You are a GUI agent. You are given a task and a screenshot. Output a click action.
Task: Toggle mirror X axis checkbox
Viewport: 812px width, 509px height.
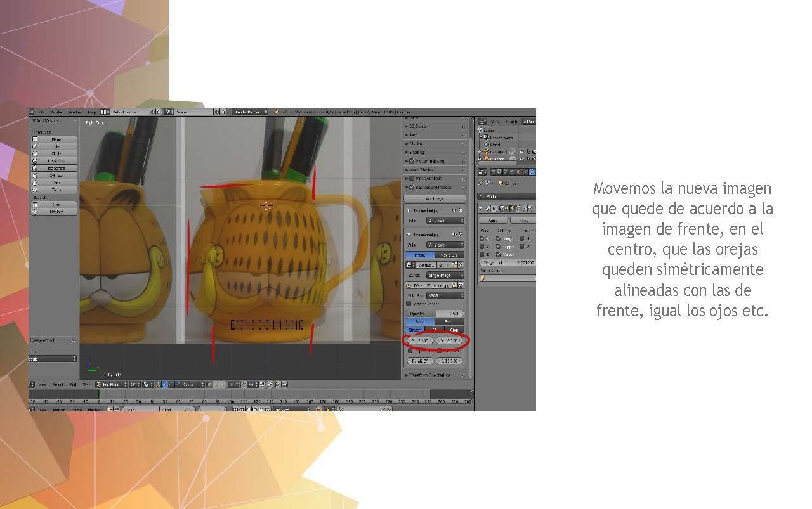[x=482, y=238]
